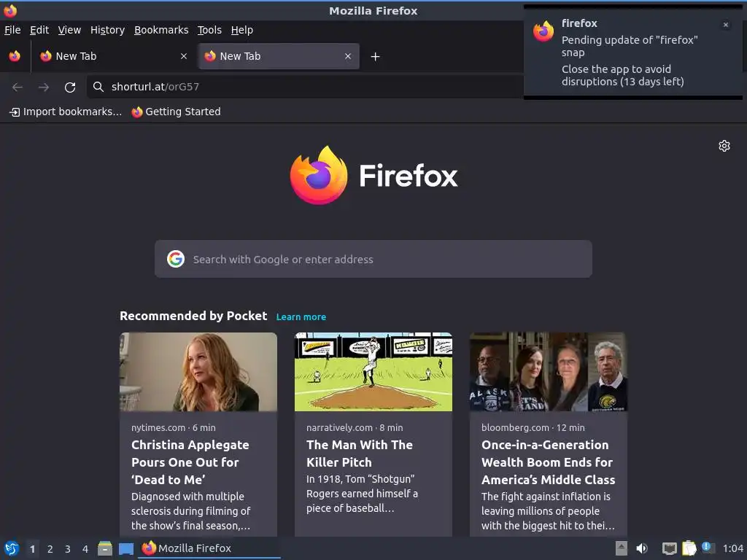Close the second New Tab
This screenshot has width=747, height=560.
point(348,56)
